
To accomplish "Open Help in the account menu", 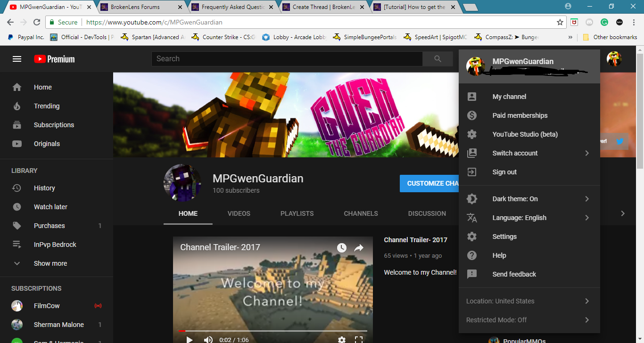I will click(529, 255).
